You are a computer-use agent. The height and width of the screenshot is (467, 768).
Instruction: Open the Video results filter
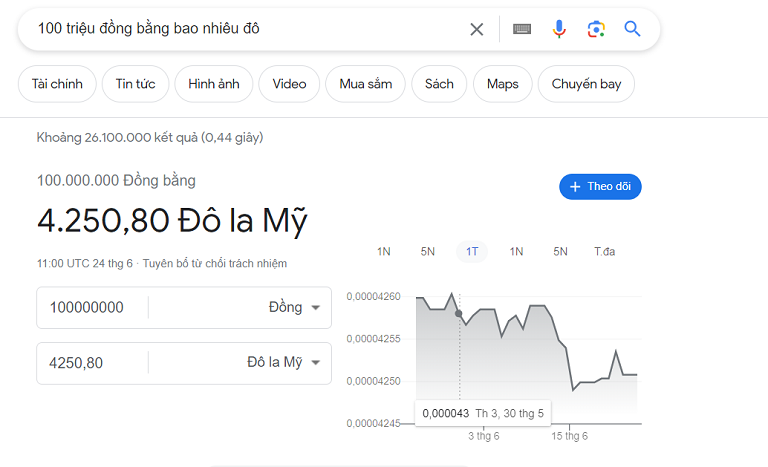[x=289, y=84]
